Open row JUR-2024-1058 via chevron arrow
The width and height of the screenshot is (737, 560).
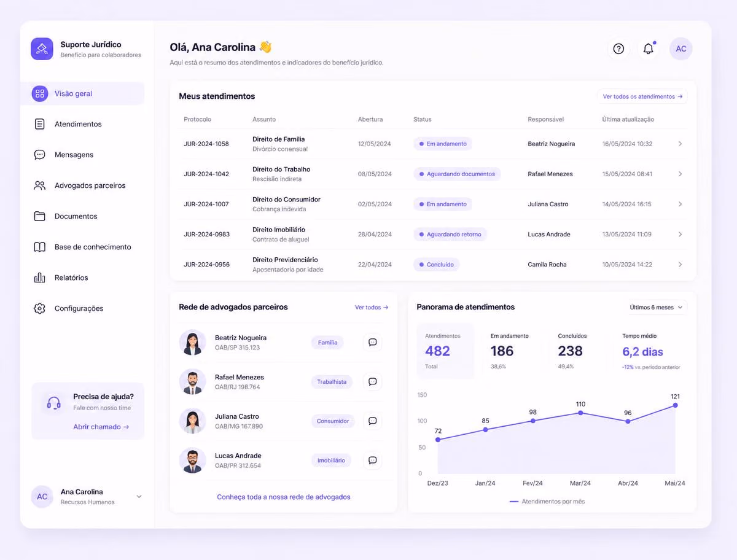[x=680, y=144]
